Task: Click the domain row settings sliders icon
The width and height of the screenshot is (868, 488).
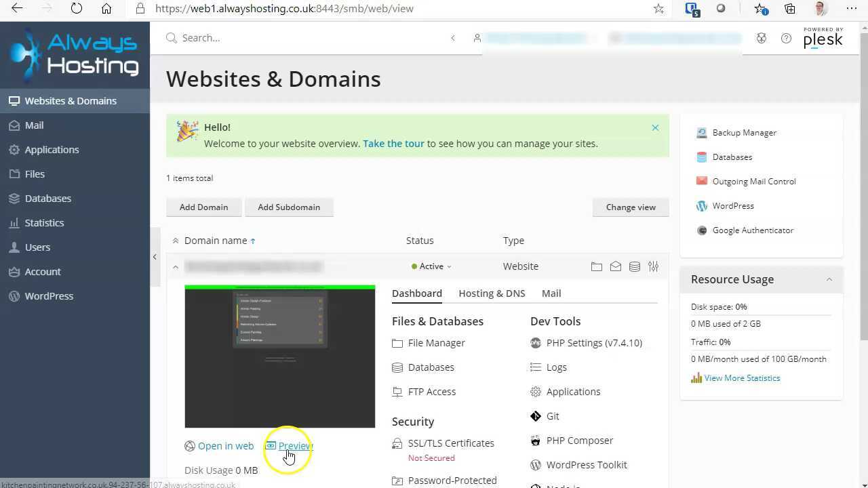Action: coord(654,267)
